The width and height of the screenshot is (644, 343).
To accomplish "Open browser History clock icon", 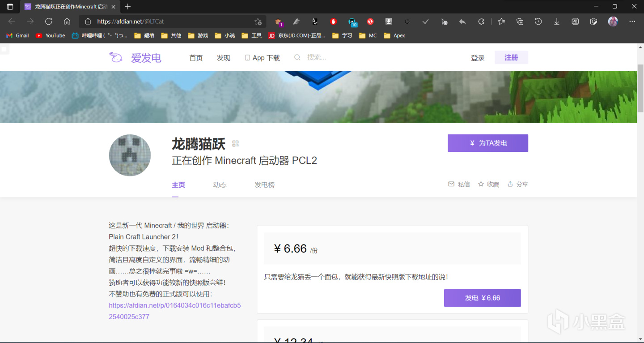I will click(x=538, y=21).
